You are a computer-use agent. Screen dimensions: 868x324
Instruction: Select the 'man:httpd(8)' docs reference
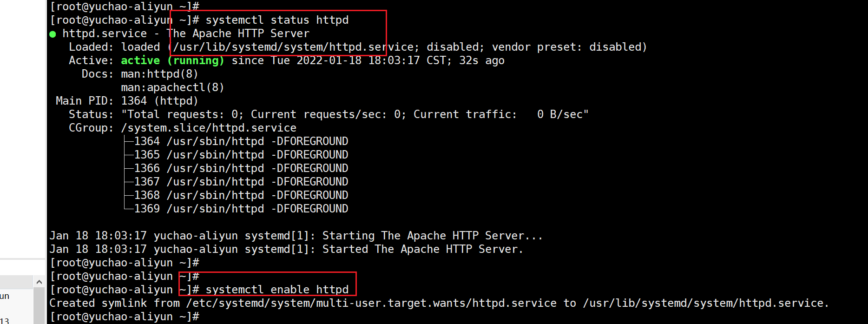point(159,74)
